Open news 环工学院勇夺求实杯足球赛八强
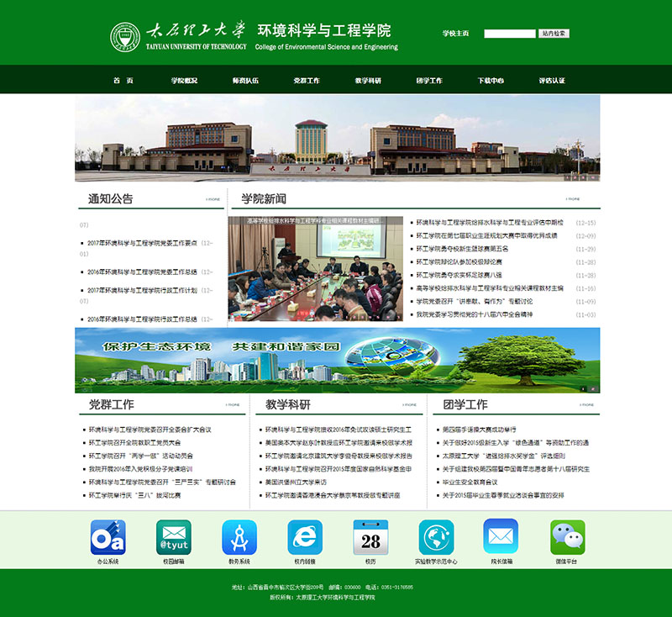Screen dimensions: 672x617 (x=459, y=275)
